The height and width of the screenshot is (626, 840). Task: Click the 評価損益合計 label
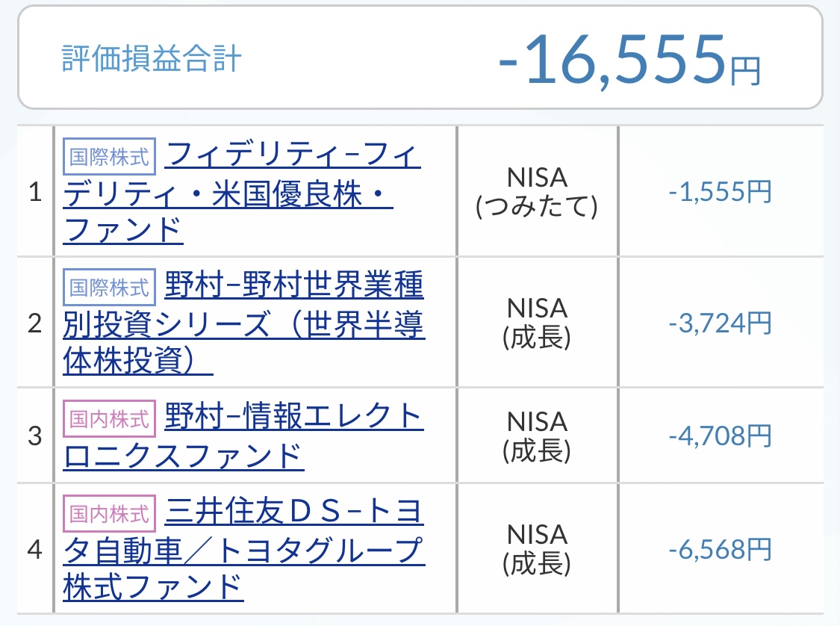[x=152, y=59]
